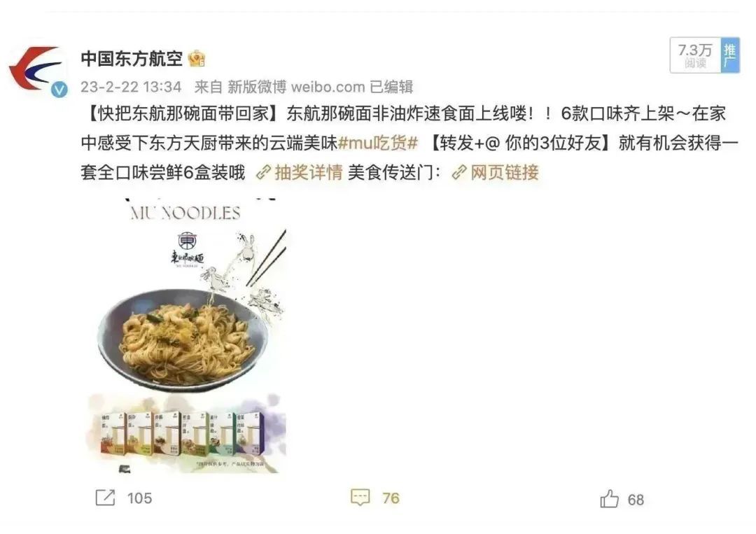This screenshot has height=534, width=756.
Task: Click the 中国东方航空 account name
Action: pos(132,59)
